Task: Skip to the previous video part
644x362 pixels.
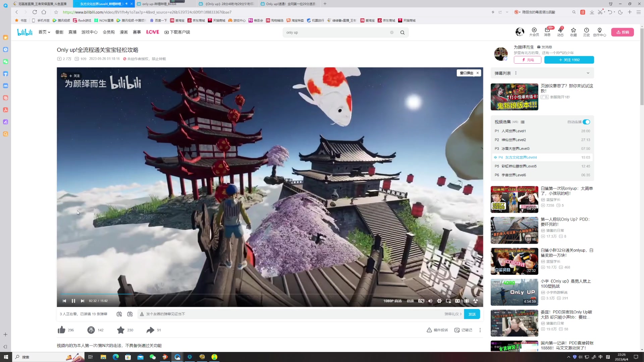Action: pyautogui.click(x=64, y=301)
